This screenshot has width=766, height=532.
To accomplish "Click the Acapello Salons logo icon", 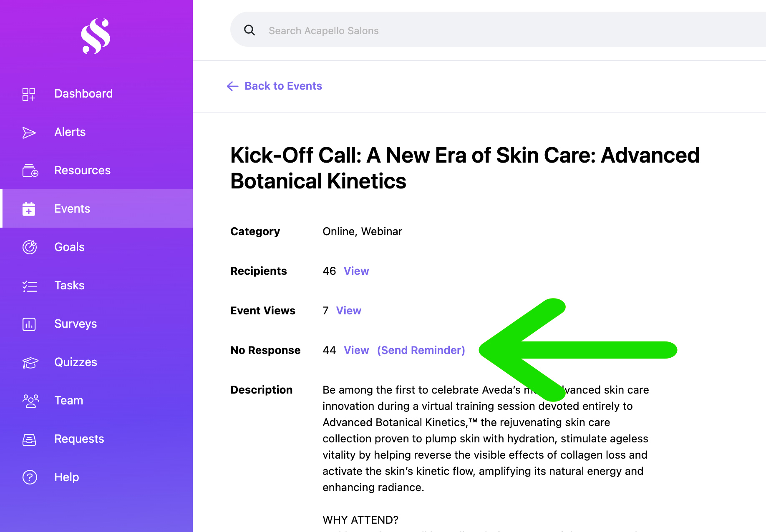I will tap(96, 36).
